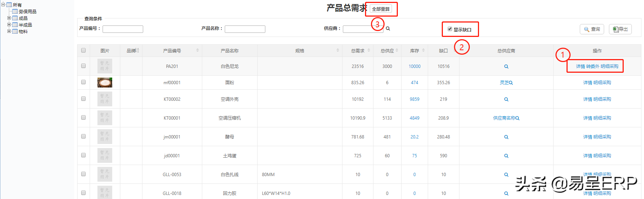This screenshot has width=644, height=199.
Task: Click the supplier search magnifier beside 供应商 field
Action: point(388,28)
